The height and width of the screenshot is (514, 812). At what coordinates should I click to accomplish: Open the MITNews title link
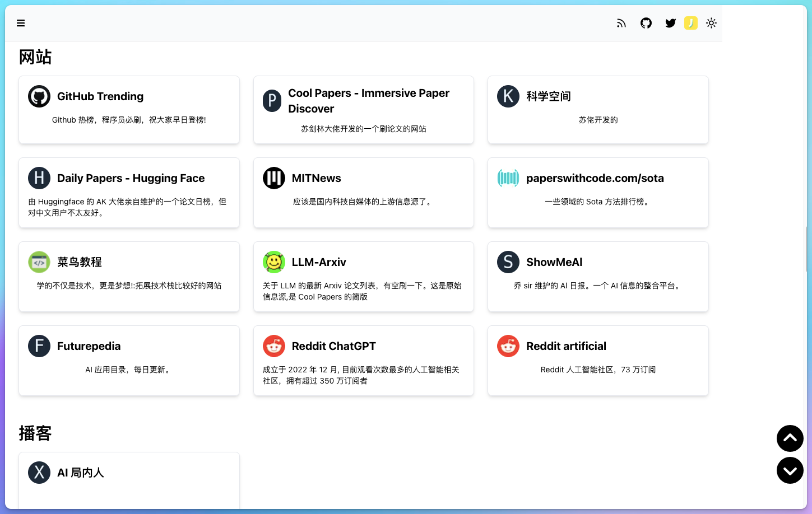click(317, 178)
